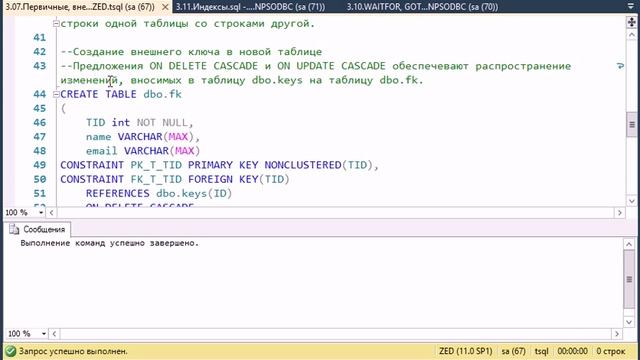Screen dimensions: 640x360
Task: Click the green query success check icon
Action: (x=11, y=351)
